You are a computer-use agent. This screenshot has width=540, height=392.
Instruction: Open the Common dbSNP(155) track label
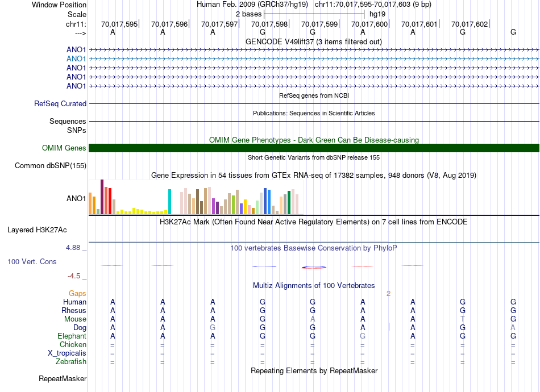(x=51, y=166)
